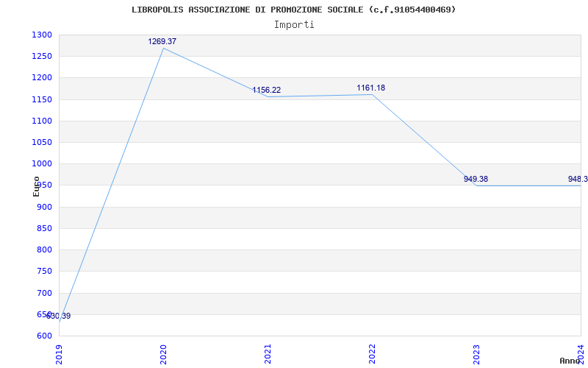Click the 700 y-axis tick label
Viewport: 588px width, 368px height.
pyautogui.click(x=44, y=293)
